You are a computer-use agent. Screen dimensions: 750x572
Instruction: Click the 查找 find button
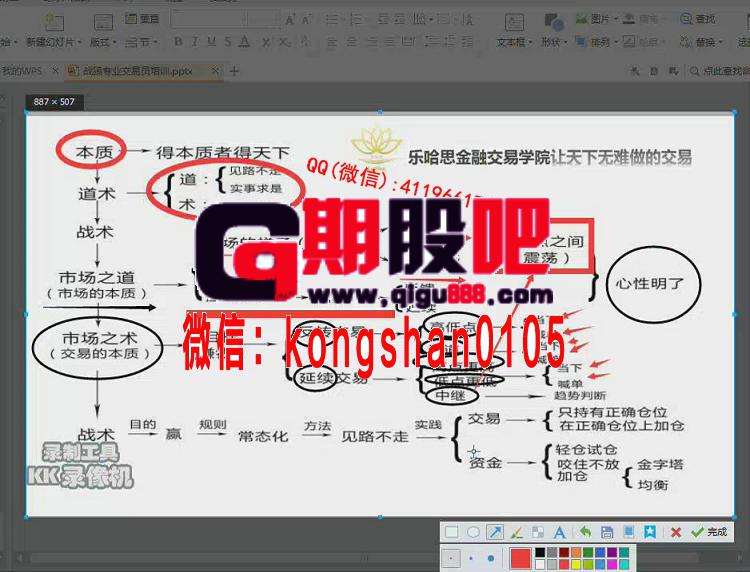[x=697, y=19]
